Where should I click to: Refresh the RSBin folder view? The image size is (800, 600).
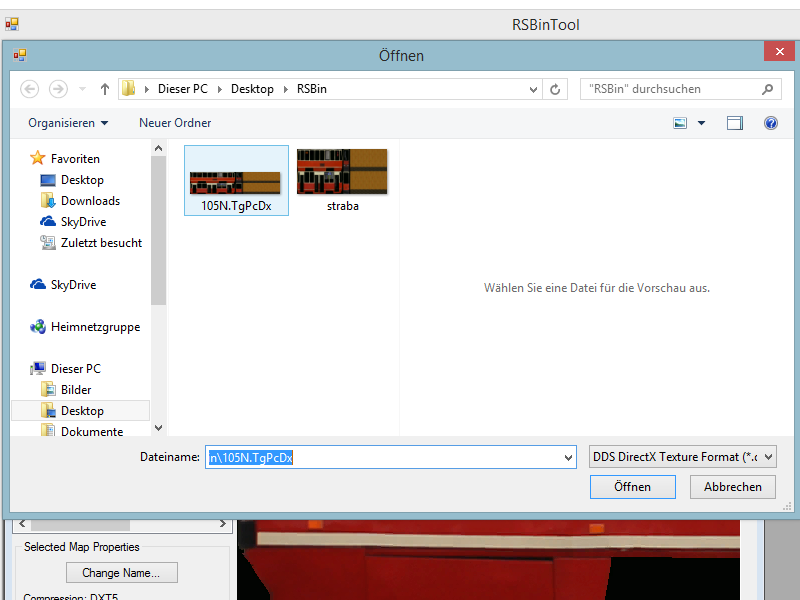pyautogui.click(x=557, y=89)
